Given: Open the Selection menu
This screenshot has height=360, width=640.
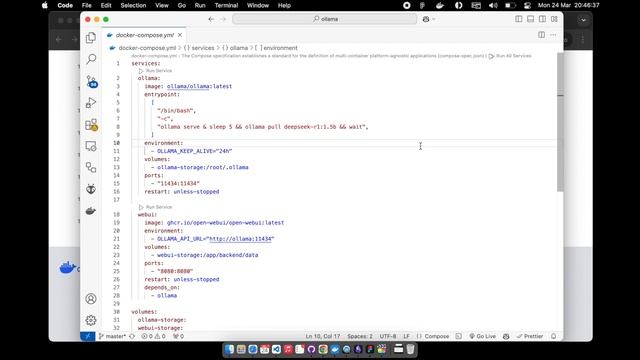Looking at the screenshot, I should click(x=133, y=5).
